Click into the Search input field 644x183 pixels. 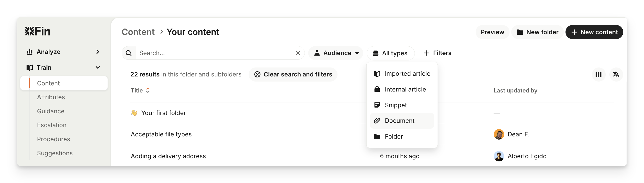pyautogui.click(x=215, y=53)
